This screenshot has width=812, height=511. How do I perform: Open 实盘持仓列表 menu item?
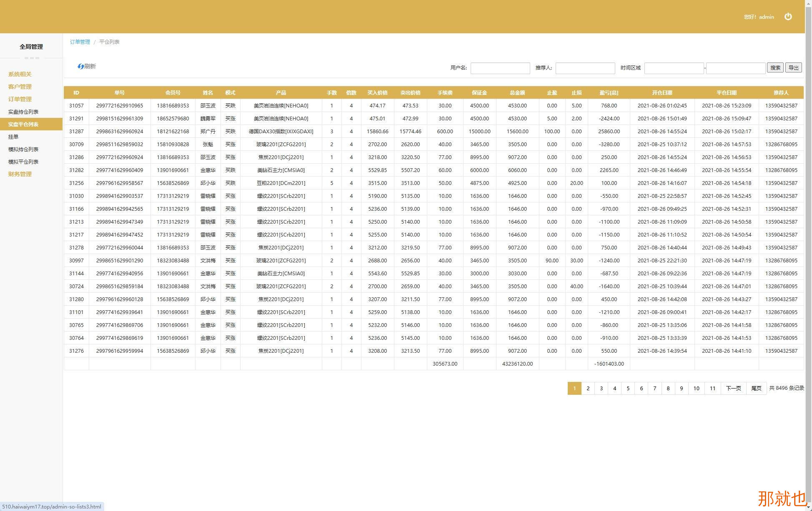click(23, 112)
